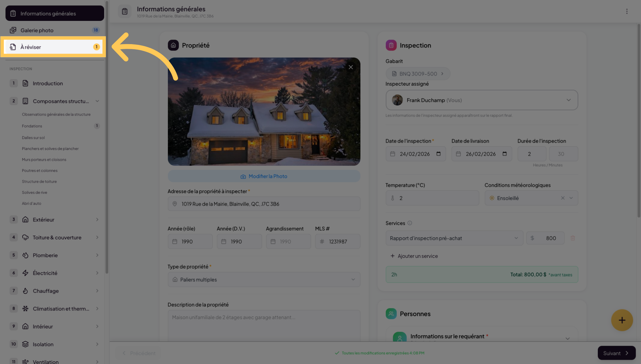Remove the property photo with X icon
This screenshot has width=641, height=364.
pyautogui.click(x=351, y=67)
